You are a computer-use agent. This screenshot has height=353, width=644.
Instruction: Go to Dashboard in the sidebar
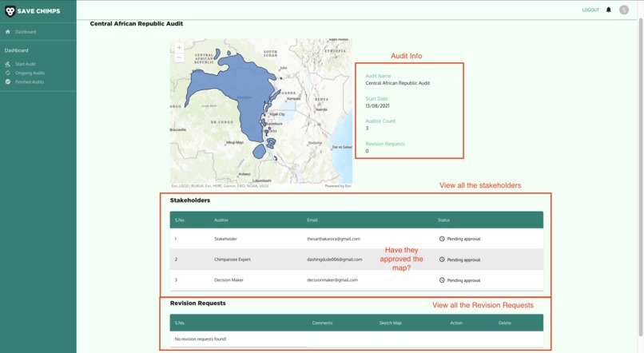tap(26, 32)
